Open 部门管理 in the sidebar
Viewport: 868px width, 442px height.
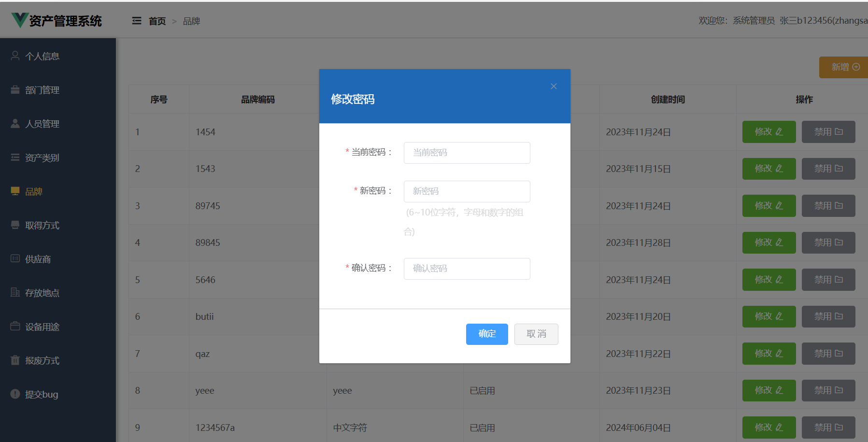(58, 90)
